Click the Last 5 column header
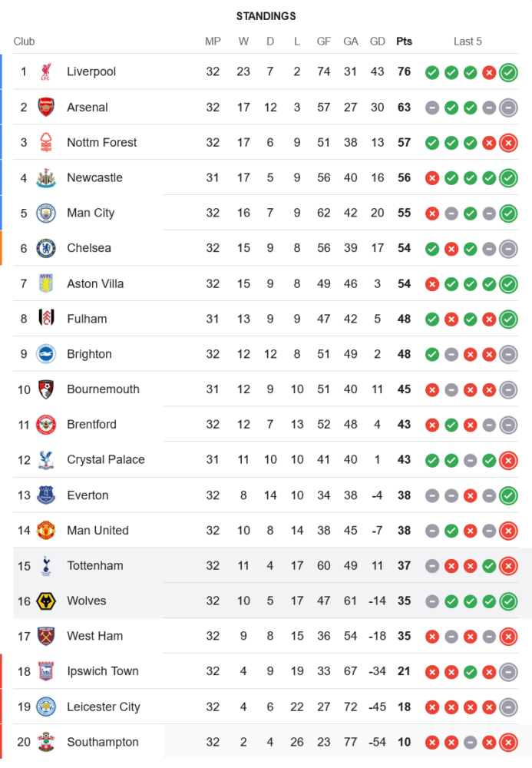This screenshot has height=768, width=532. point(468,41)
